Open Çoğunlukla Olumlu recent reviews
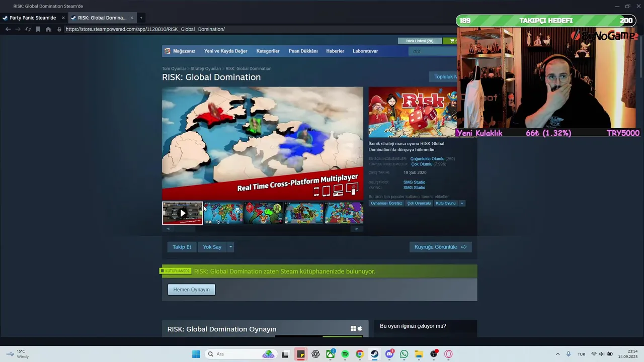644x362 pixels. click(x=427, y=159)
